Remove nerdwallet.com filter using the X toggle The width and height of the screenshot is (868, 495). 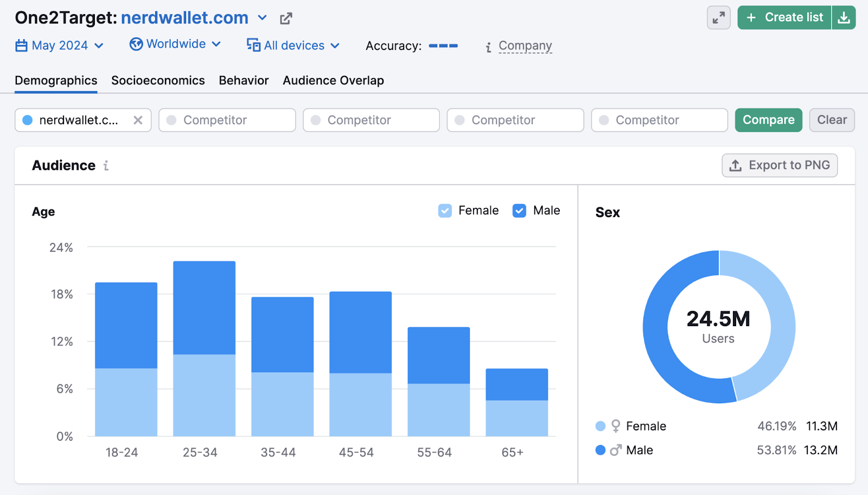click(x=138, y=120)
